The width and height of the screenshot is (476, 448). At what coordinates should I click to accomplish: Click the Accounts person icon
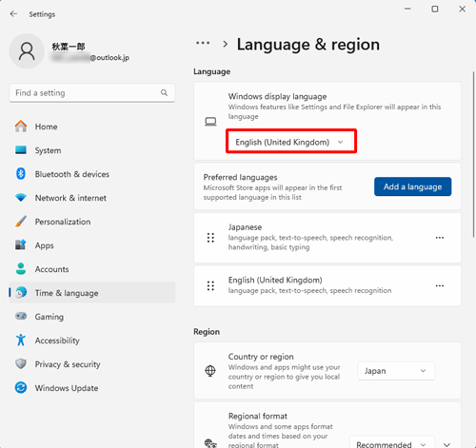(x=21, y=269)
